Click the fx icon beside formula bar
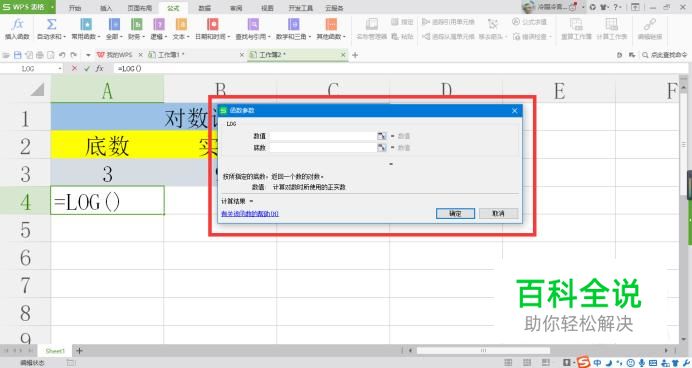Viewport: 692px width, 368px height. click(x=100, y=68)
